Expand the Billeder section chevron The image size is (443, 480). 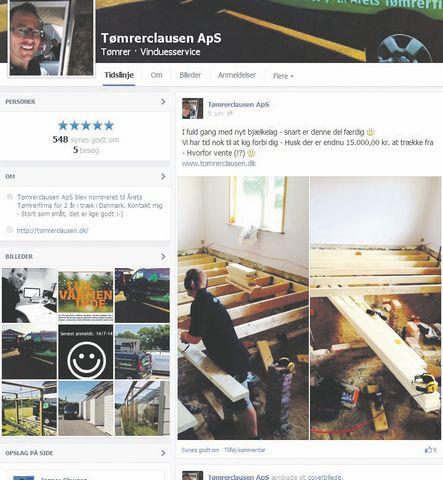pyautogui.click(x=163, y=256)
